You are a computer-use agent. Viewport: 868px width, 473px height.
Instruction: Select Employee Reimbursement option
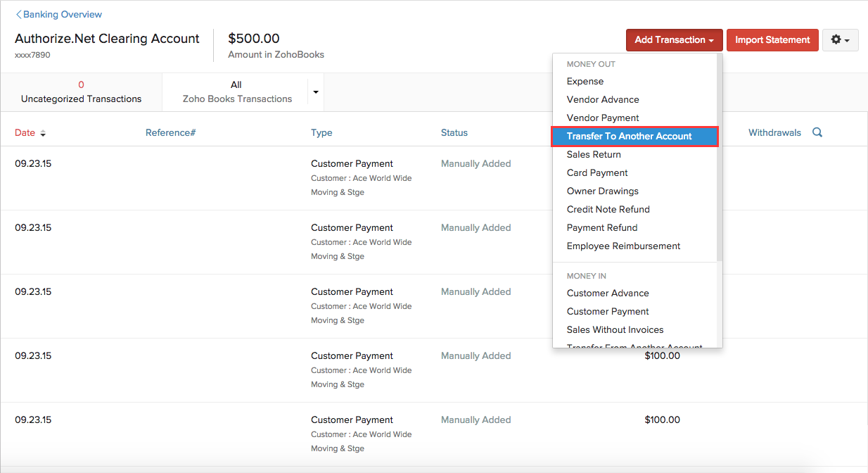623,246
